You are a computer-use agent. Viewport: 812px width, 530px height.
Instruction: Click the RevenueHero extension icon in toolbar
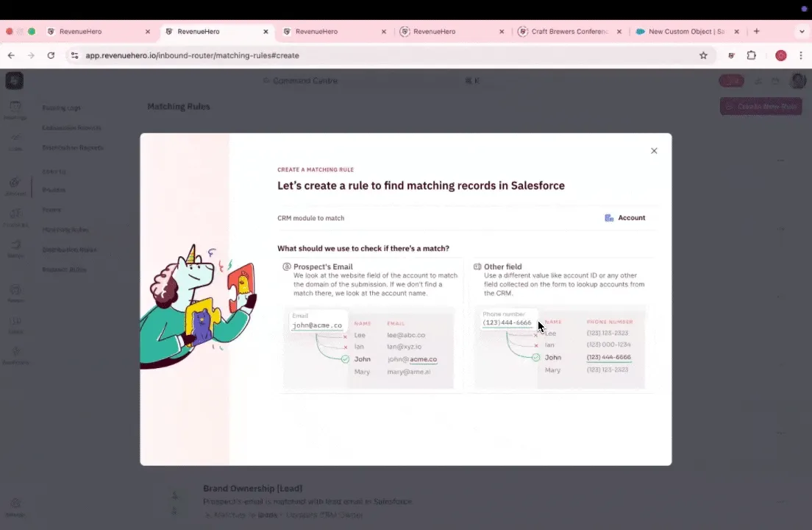731,55
